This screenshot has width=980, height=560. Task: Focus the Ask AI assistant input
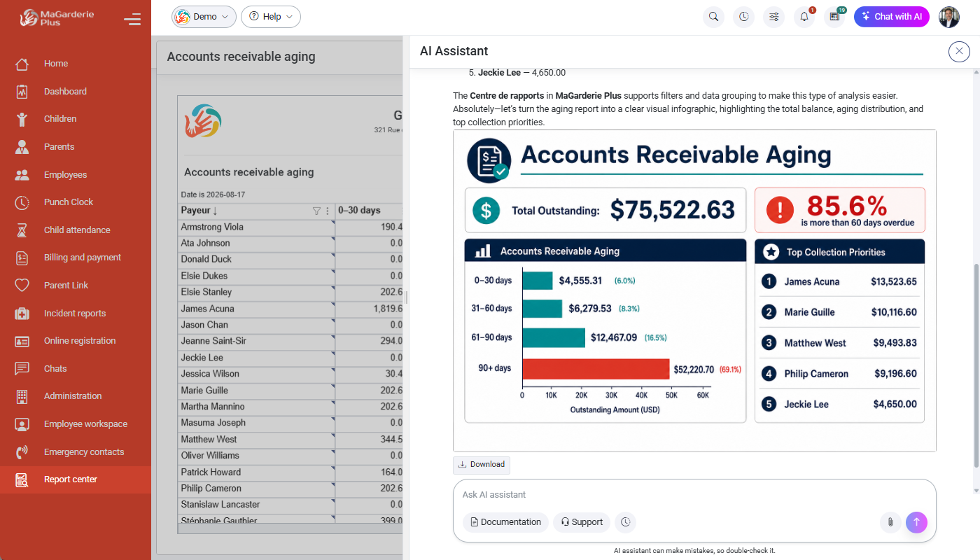click(x=694, y=495)
